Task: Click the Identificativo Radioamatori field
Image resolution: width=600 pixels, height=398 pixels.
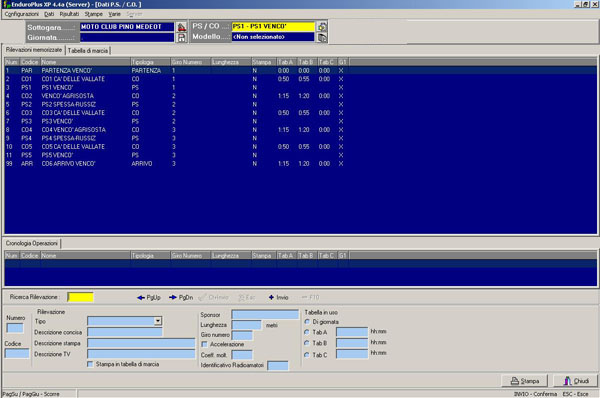Action: click(278, 365)
